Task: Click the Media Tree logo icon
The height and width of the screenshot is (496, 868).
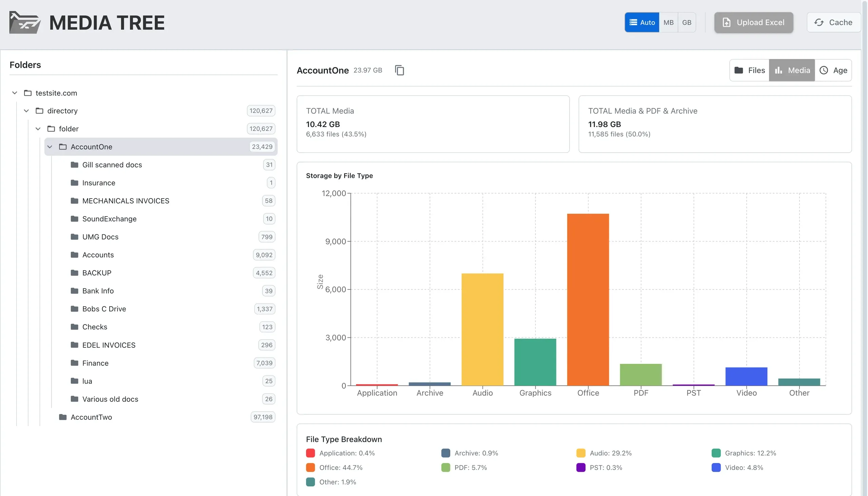Action: (x=25, y=22)
